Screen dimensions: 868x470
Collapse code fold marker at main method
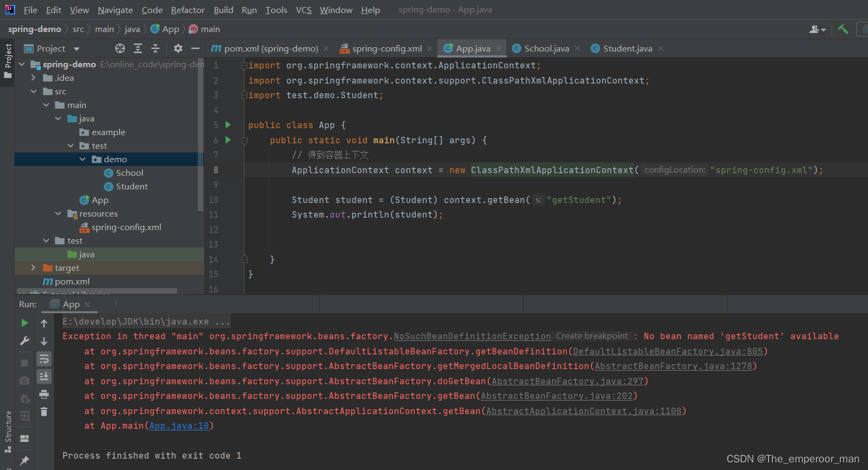tap(244, 141)
